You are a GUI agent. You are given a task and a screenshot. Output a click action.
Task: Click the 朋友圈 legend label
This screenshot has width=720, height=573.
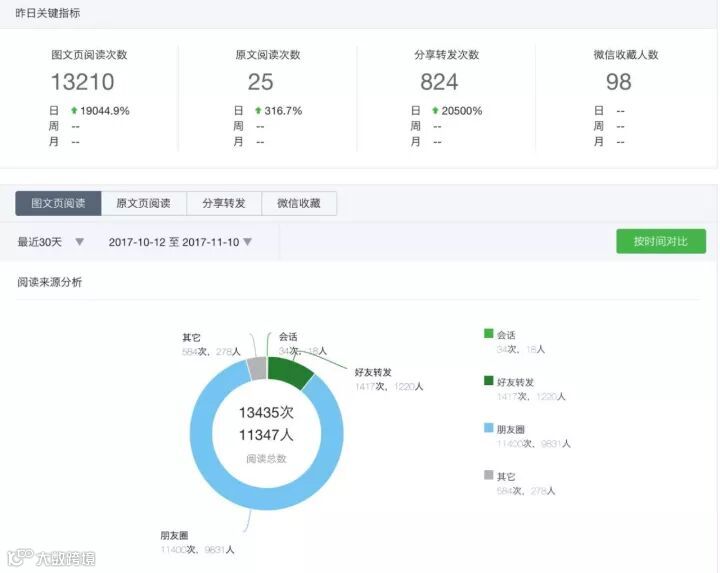pyautogui.click(x=511, y=429)
